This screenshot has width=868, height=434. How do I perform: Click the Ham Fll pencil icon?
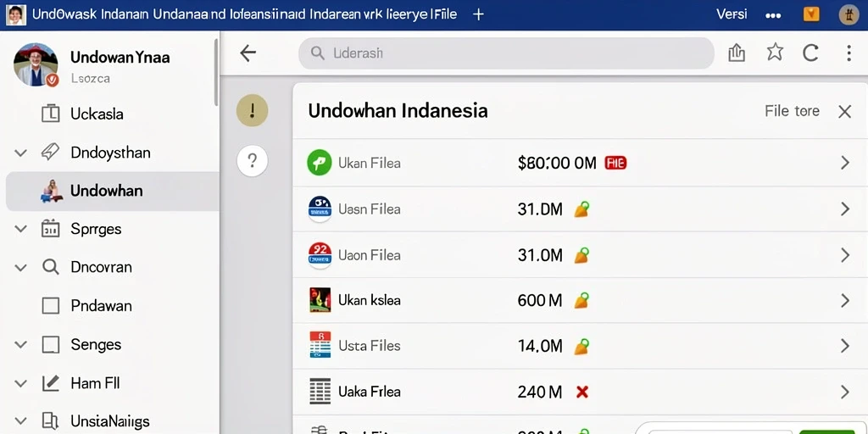pos(50,383)
